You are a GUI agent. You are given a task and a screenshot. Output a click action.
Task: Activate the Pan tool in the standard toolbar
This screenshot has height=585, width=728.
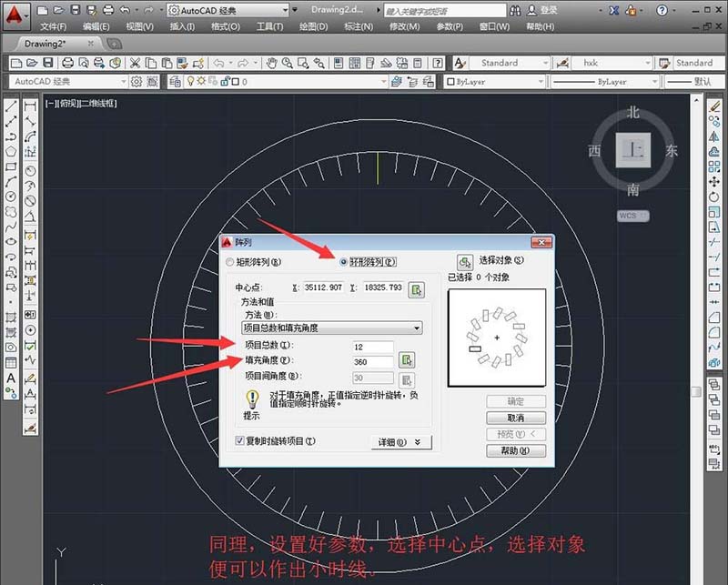272,63
